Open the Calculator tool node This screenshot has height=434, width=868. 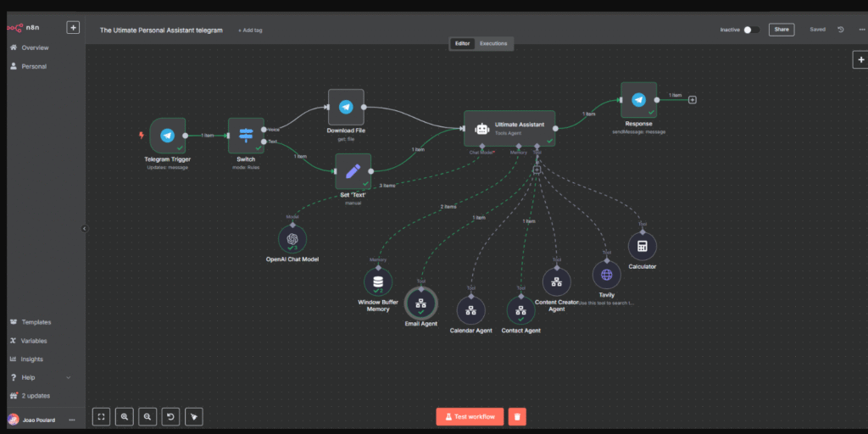643,247
